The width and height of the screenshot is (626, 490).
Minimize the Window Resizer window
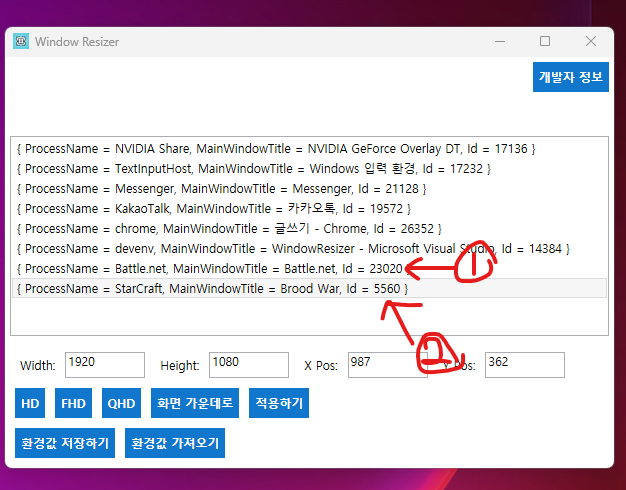pos(500,41)
